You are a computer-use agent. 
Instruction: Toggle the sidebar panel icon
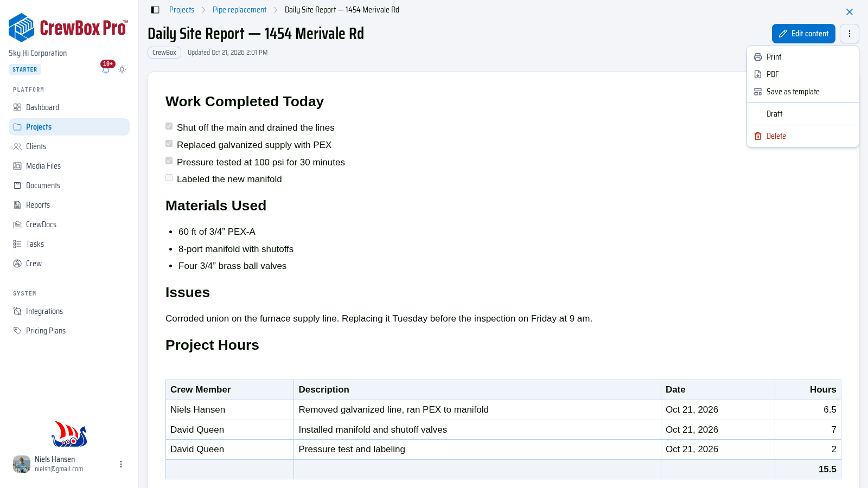(155, 10)
